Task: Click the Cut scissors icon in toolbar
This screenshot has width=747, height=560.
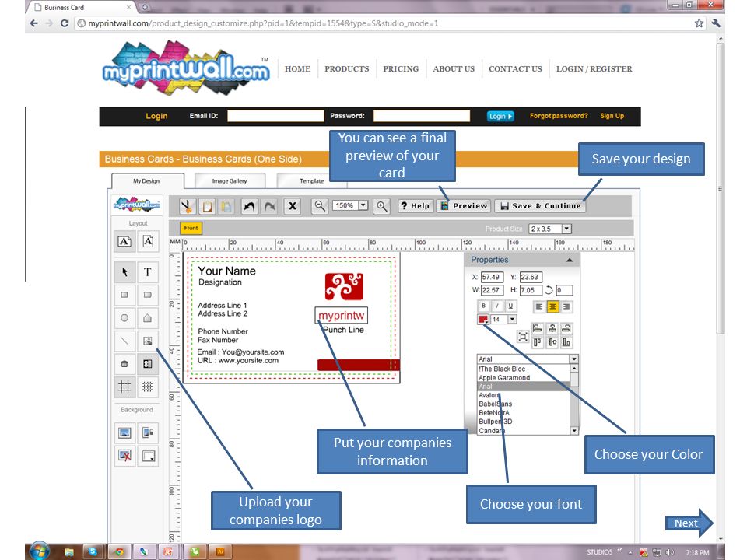Action: (x=186, y=206)
